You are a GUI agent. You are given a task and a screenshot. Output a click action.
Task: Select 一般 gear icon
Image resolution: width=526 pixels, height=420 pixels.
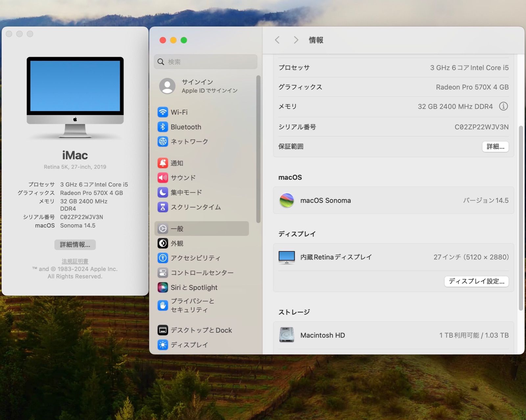coord(163,229)
